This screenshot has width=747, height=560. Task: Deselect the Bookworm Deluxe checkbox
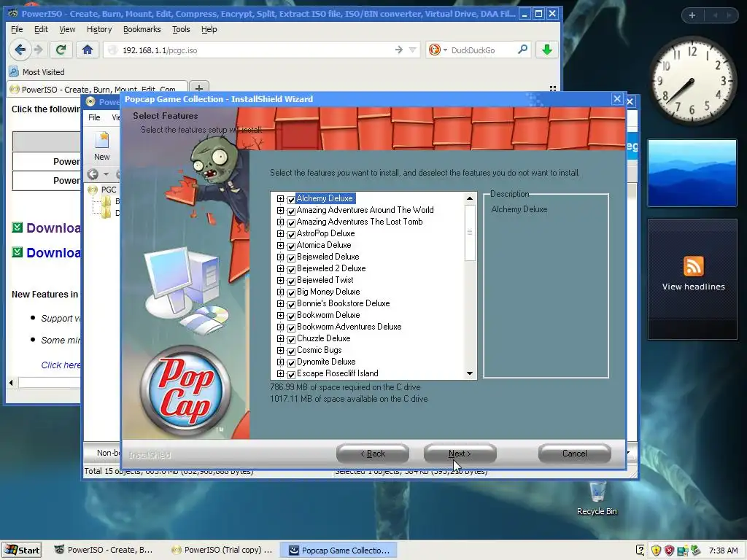[x=292, y=316]
